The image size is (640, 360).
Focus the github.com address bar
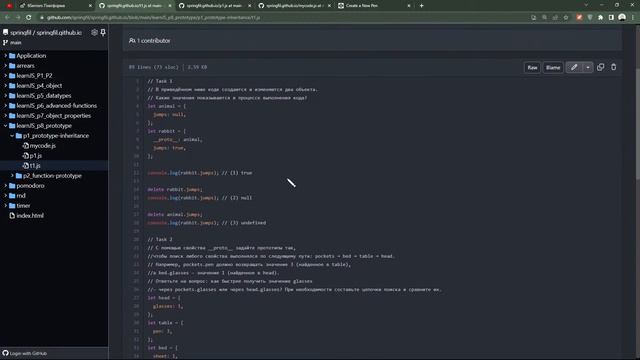pos(282,18)
